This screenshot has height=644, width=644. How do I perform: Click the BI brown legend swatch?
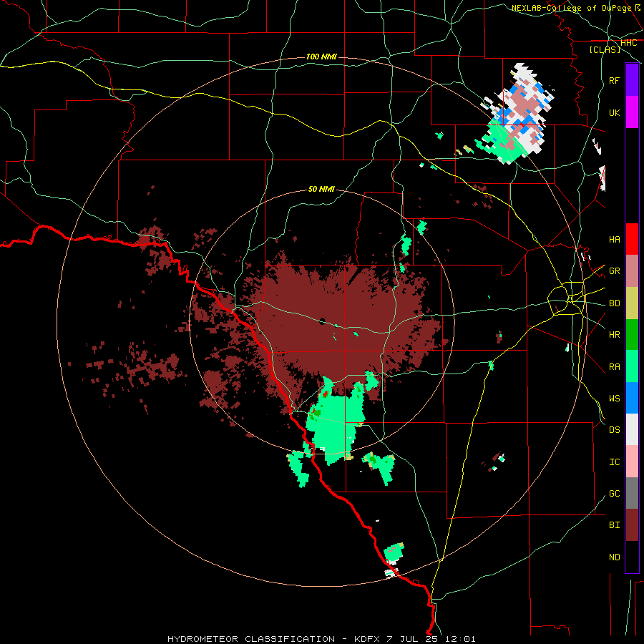tap(632, 525)
